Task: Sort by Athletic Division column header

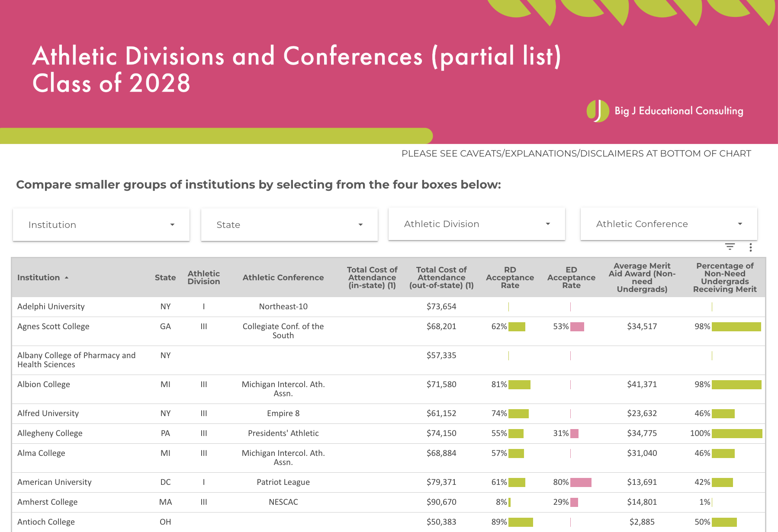Action: 204,278
